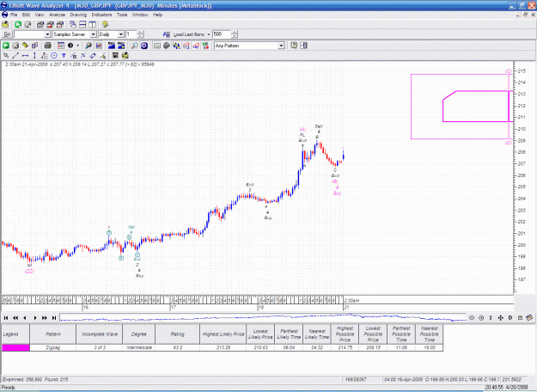Click magenta legend color swatch
The width and height of the screenshot is (537, 392).
(15, 348)
